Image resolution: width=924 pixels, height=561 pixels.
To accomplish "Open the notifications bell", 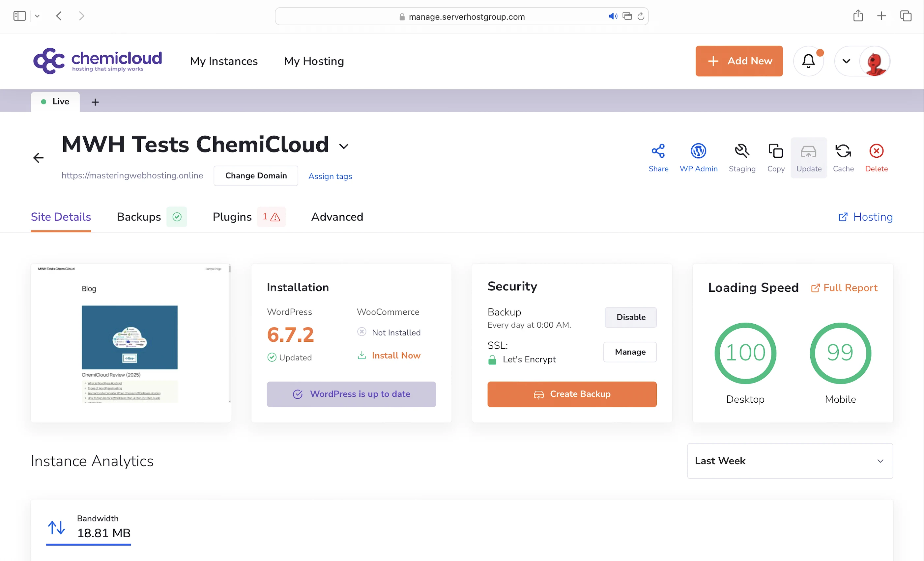I will [x=808, y=61].
